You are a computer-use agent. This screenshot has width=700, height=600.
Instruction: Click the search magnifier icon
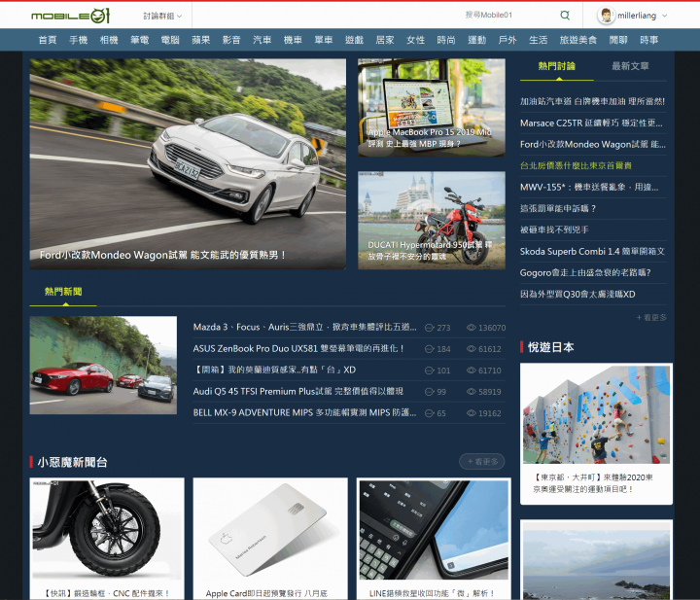point(565,16)
